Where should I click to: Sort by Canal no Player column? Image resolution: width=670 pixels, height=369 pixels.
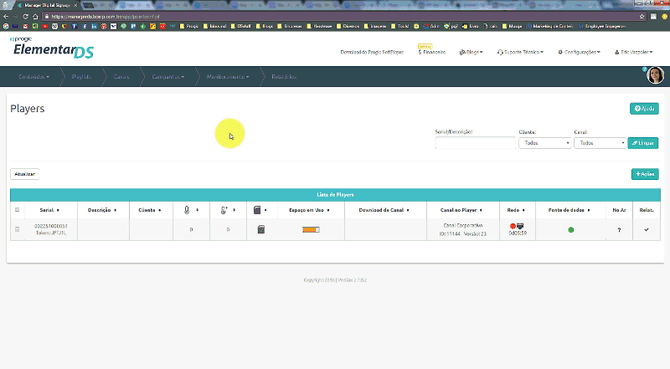point(461,210)
